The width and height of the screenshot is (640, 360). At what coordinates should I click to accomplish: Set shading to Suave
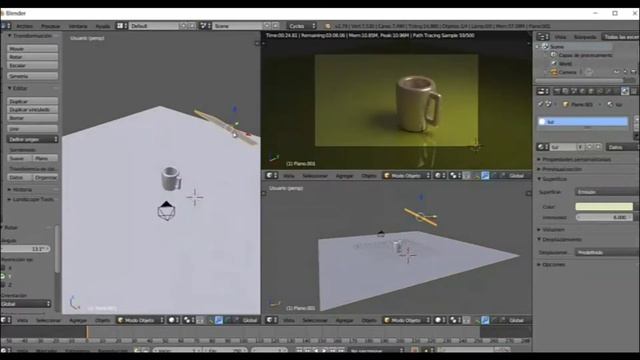pyautogui.click(x=20, y=158)
